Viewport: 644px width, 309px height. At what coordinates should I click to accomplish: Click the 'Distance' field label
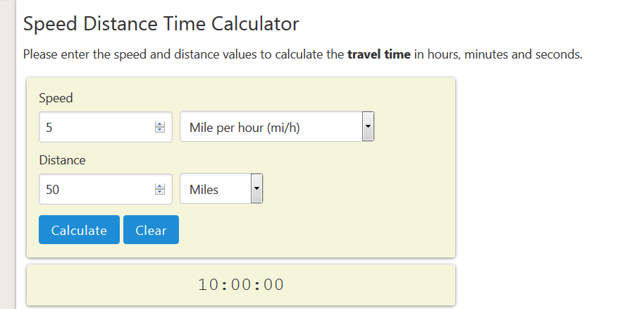pos(62,160)
